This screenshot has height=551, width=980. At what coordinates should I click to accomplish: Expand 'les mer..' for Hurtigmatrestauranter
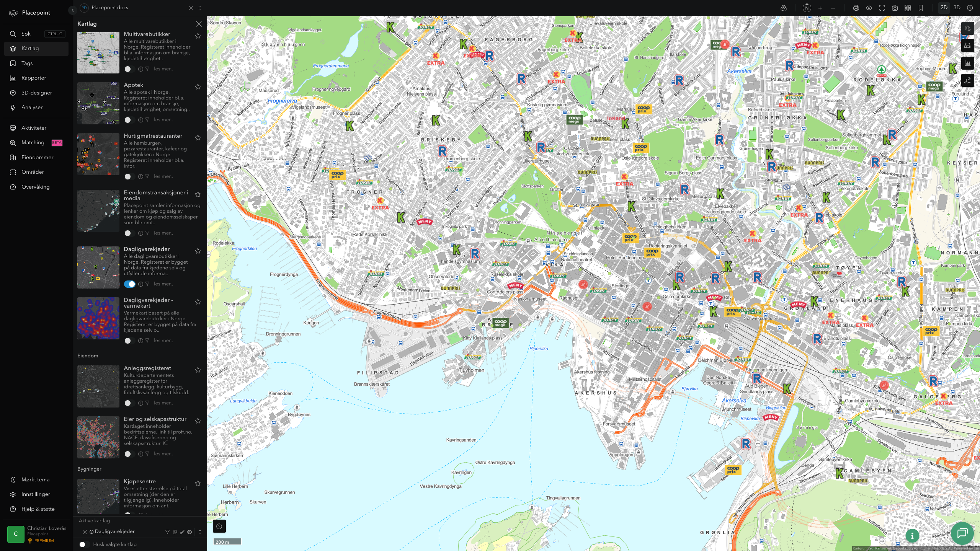[x=163, y=176]
